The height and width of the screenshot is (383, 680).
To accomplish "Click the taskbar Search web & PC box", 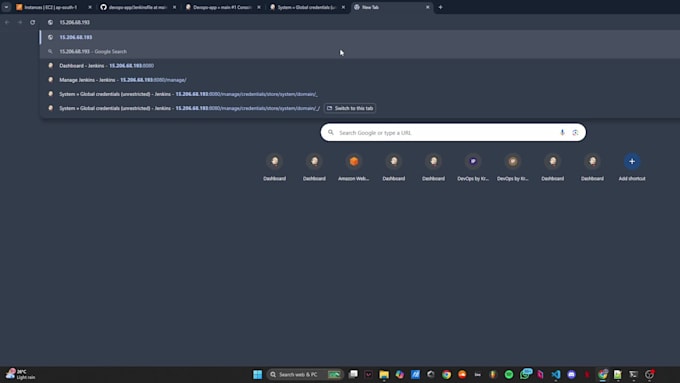I will click(x=305, y=374).
